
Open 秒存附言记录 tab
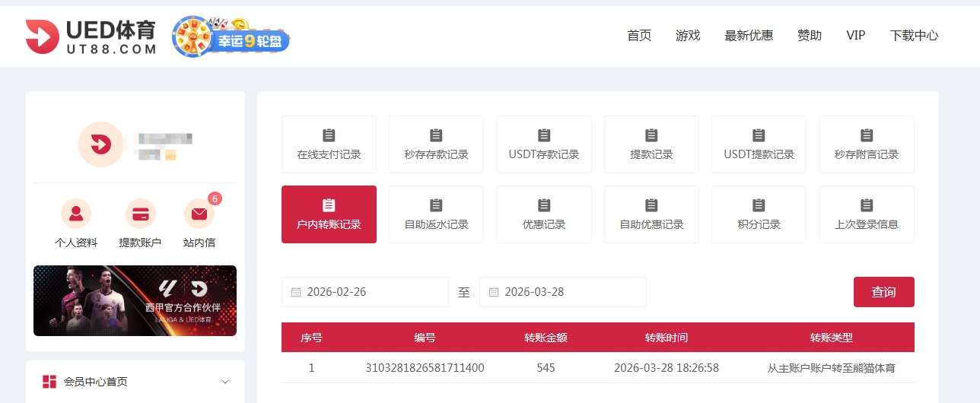click(x=867, y=144)
